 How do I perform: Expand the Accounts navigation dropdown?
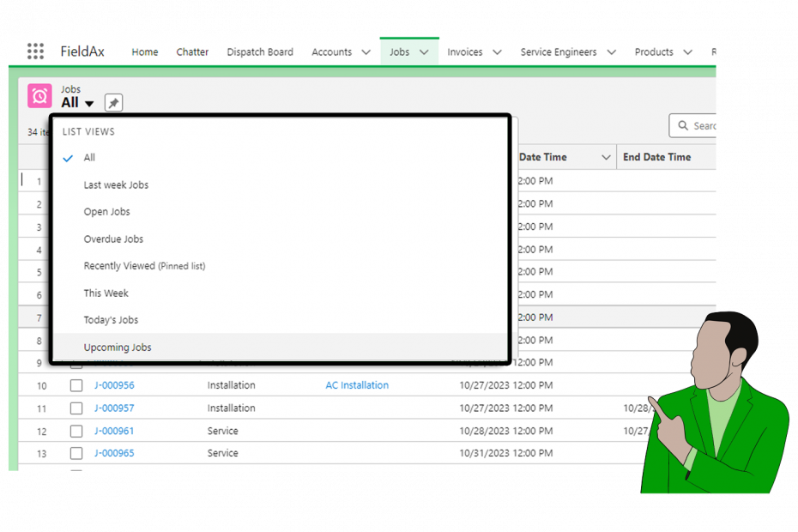click(x=365, y=51)
